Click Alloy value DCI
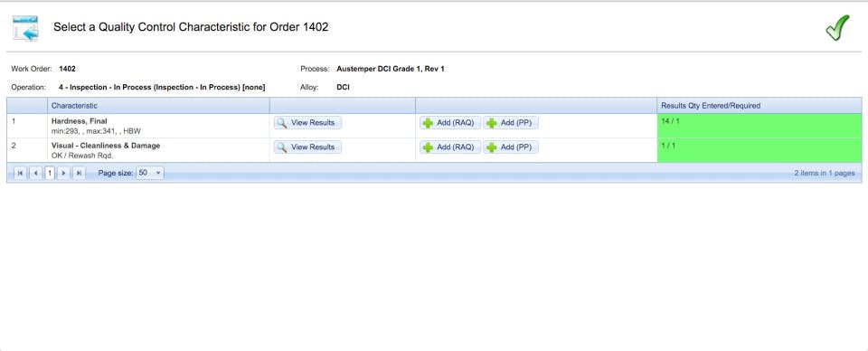868x351 pixels. [343, 88]
